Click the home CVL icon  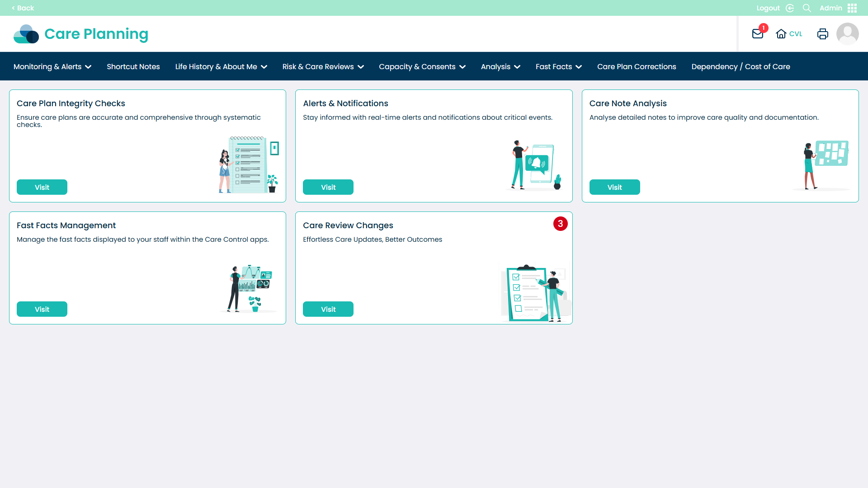[x=782, y=33]
